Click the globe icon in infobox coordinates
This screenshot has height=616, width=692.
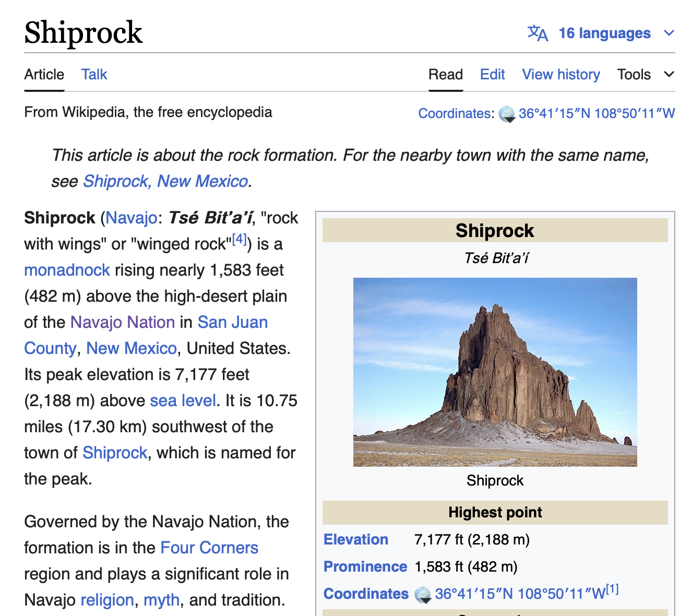[423, 595]
